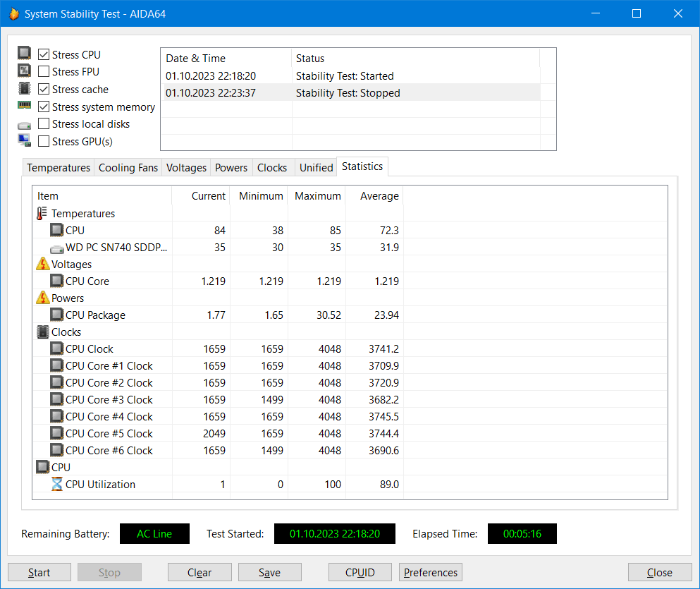Select the 'Stability Test: Stopped' log entry
The height and width of the screenshot is (589, 700).
coord(350,93)
